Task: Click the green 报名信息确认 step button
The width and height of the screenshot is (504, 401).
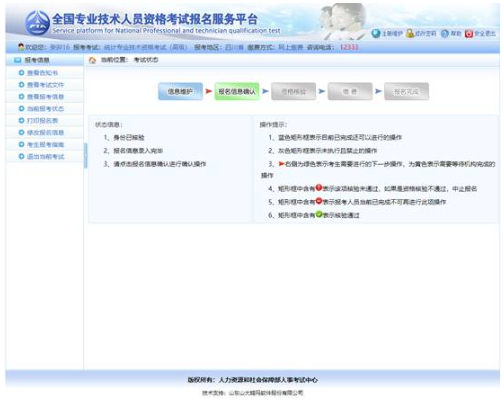Action: click(x=237, y=91)
